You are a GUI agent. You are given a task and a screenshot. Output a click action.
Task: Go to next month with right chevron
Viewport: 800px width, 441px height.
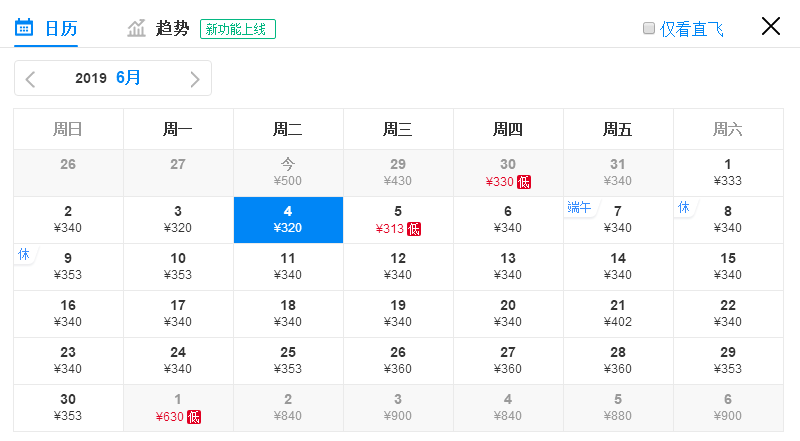click(x=194, y=79)
